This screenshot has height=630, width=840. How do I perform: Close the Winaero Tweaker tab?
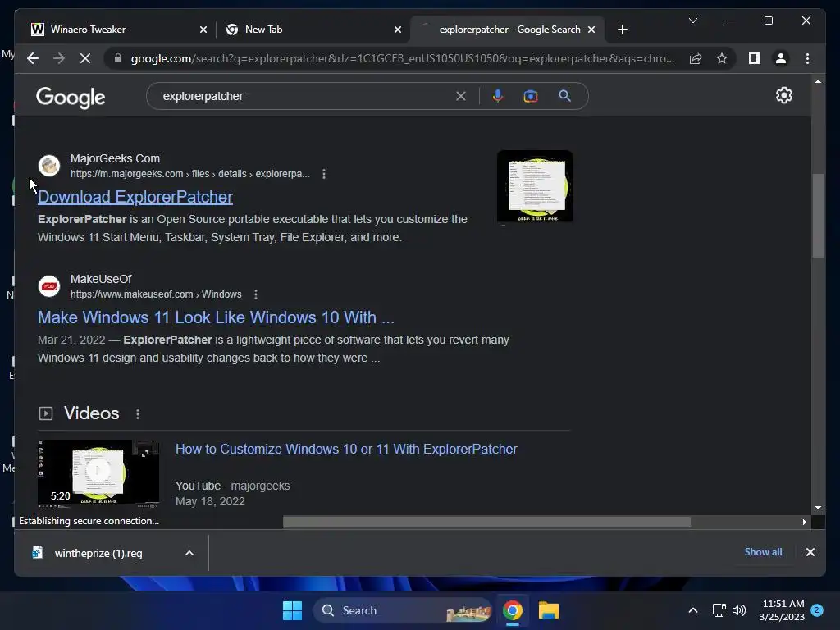pyautogui.click(x=203, y=30)
